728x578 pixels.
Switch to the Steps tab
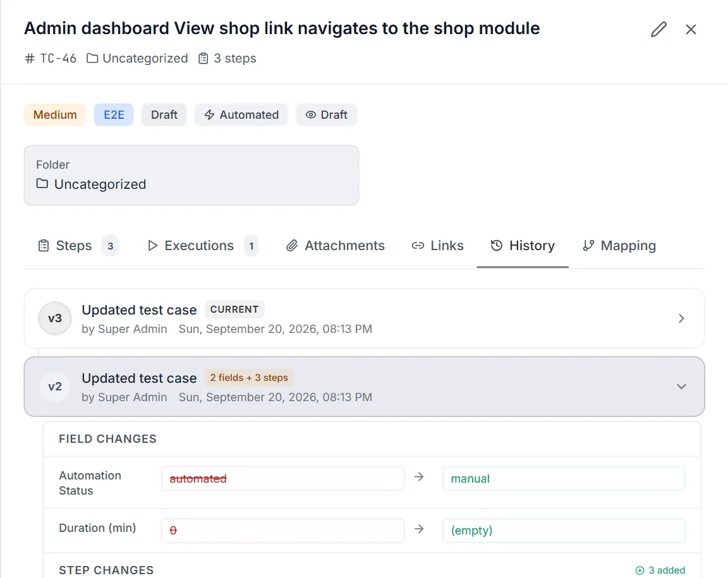(x=78, y=246)
